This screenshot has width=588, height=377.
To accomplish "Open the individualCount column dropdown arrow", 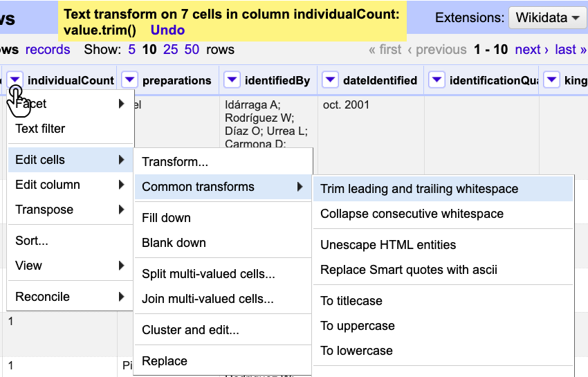I will click(15, 80).
